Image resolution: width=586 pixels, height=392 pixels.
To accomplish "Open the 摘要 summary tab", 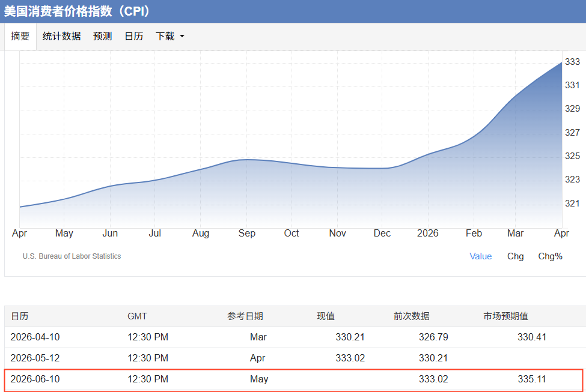I will (x=20, y=36).
